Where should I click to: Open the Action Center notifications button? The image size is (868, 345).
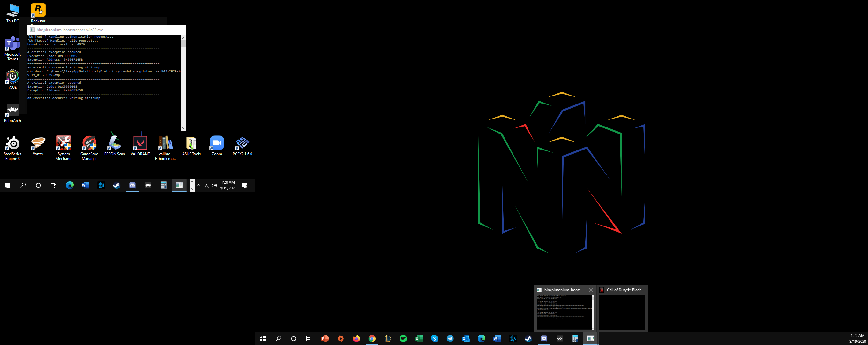click(245, 185)
